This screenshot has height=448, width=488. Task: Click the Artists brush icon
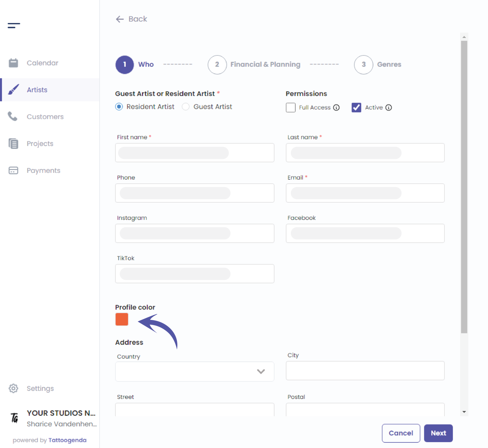click(13, 90)
